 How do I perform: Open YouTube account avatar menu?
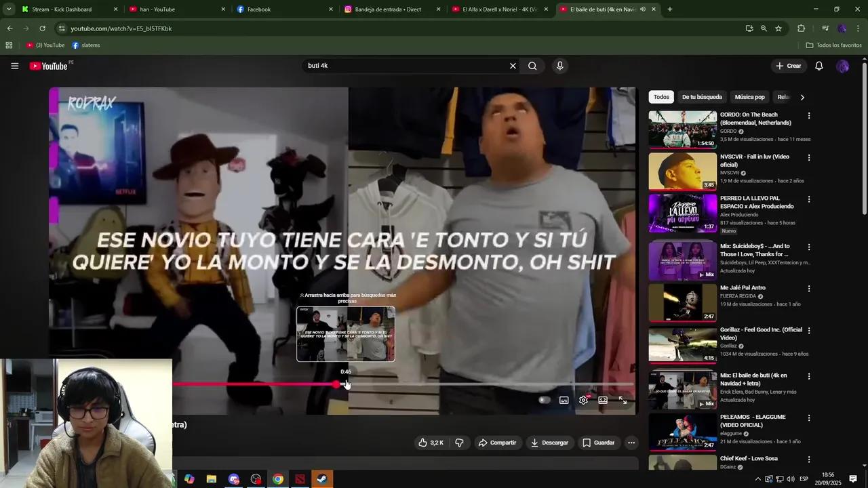(x=842, y=66)
